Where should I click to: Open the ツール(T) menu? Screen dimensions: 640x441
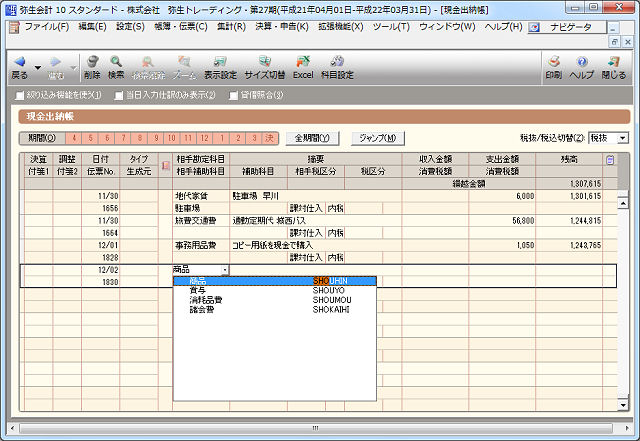tap(391, 27)
